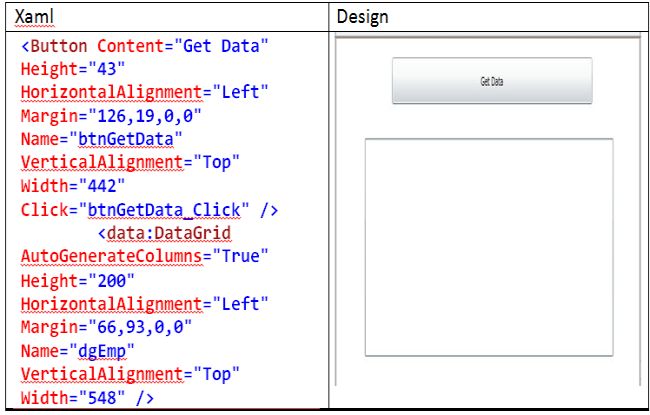The image size is (650, 415).
Task: Place cursor on the Name="btnGetData" line
Action: point(101,140)
